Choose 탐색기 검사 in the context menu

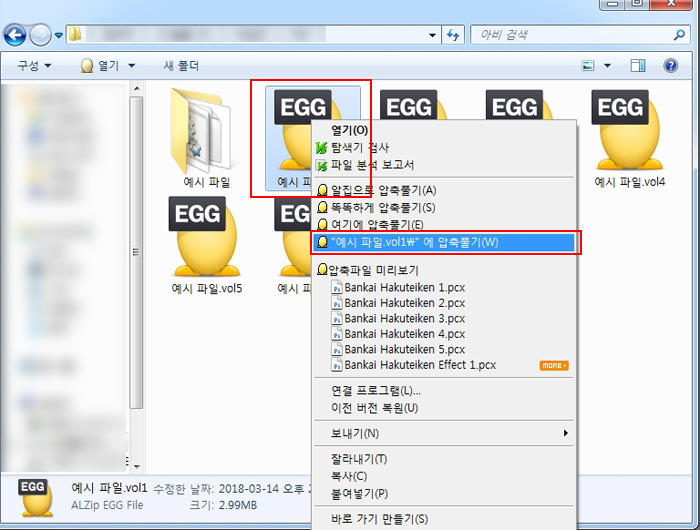click(x=444, y=148)
